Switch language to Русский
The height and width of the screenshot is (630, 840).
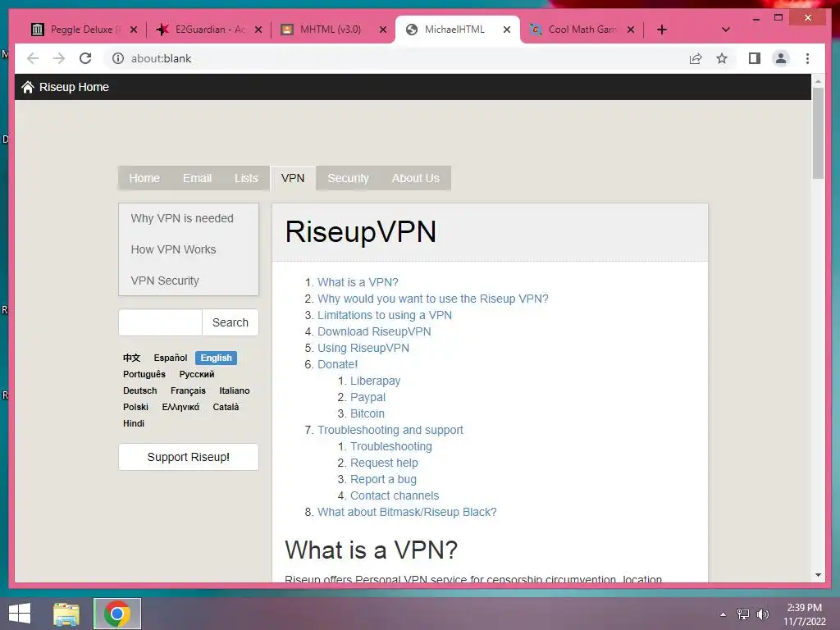pyautogui.click(x=197, y=374)
